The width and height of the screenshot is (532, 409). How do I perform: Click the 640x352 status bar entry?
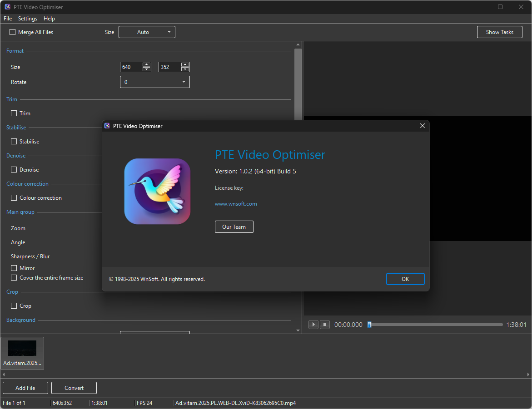click(62, 403)
